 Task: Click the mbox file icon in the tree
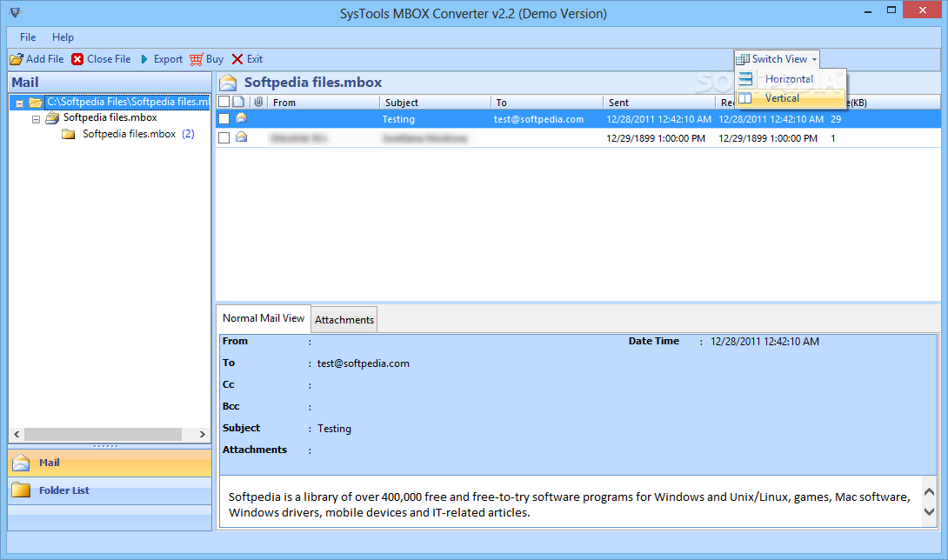(x=52, y=118)
